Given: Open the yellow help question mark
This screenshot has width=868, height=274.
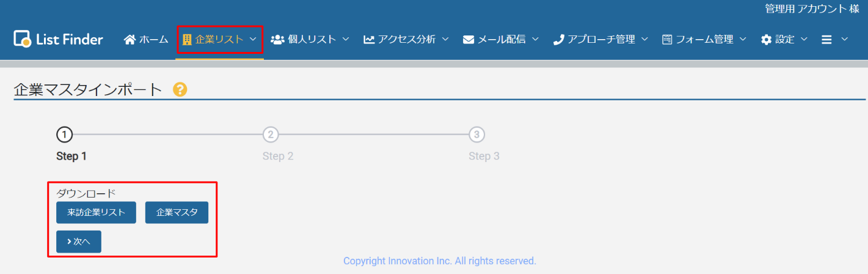Looking at the screenshot, I should pos(180,90).
